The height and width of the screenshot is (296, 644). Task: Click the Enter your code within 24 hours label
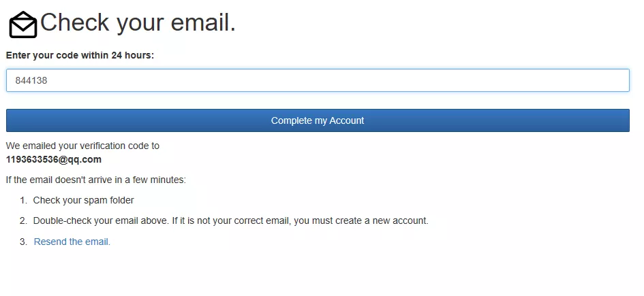(80, 55)
